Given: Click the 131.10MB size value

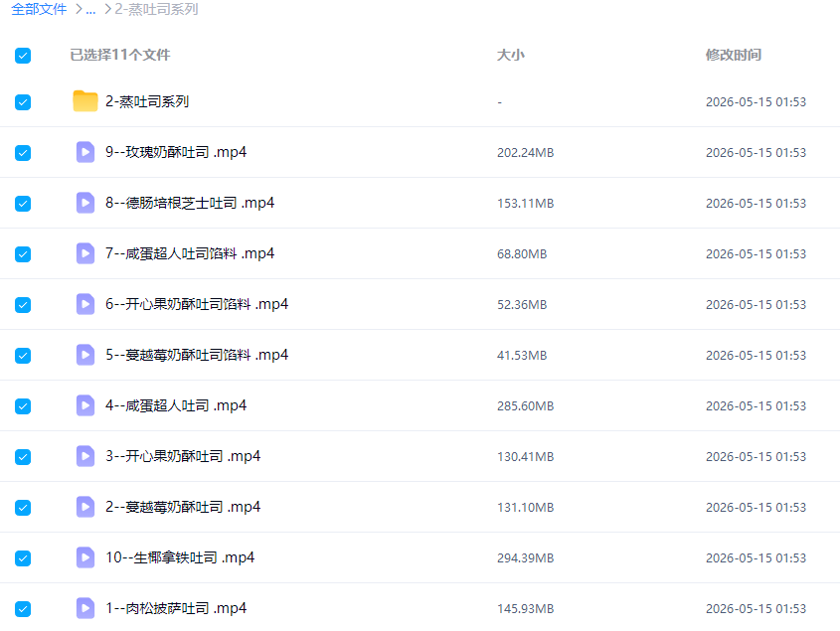Looking at the screenshot, I should point(526,507).
